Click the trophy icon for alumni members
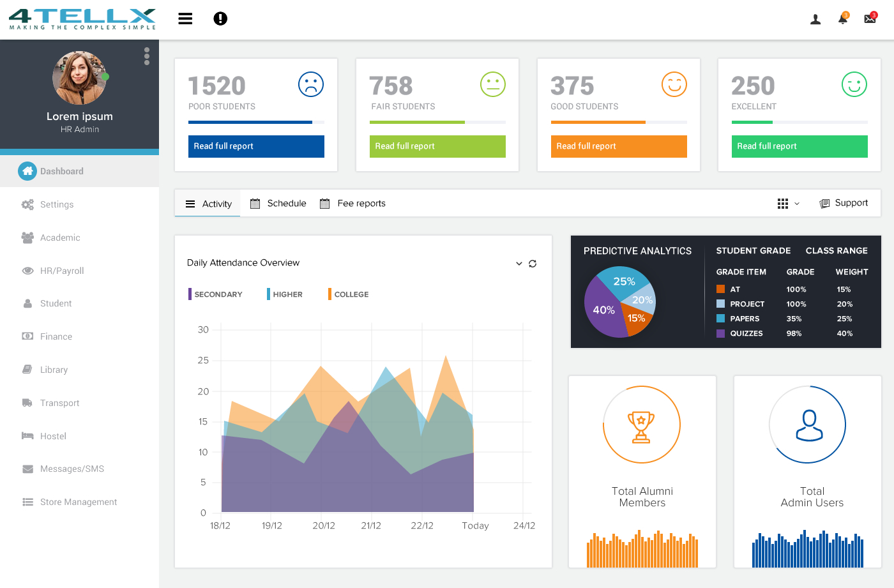The height and width of the screenshot is (588, 894). coord(641,426)
